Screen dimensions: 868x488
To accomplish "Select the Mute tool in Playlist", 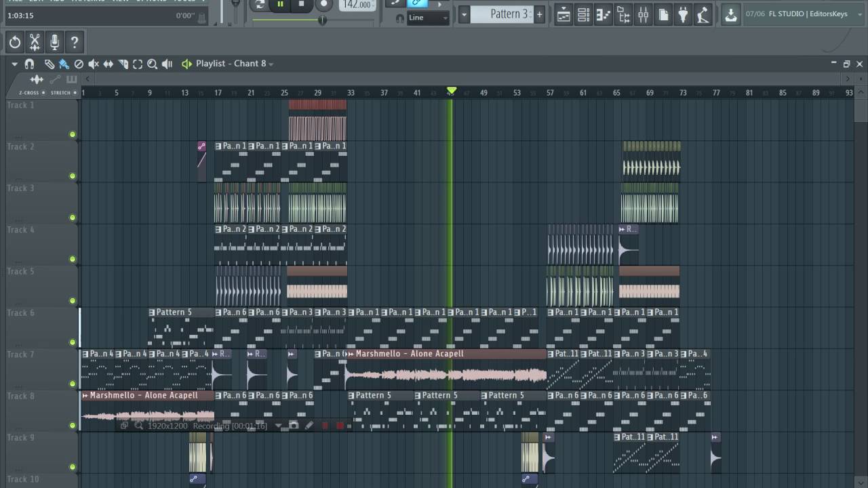I will tap(94, 64).
